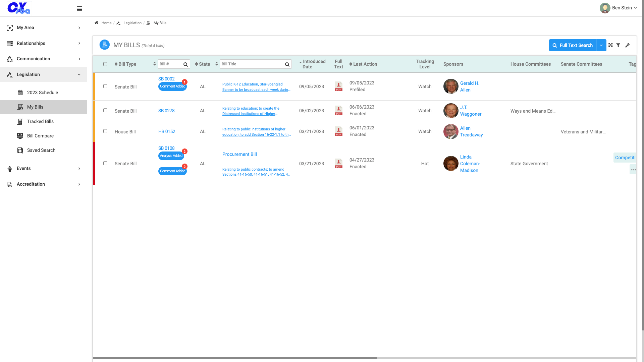This screenshot has width=644, height=362.
Task: Click Linda Coleman-Madison's sponsor photo
Action: (451, 164)
